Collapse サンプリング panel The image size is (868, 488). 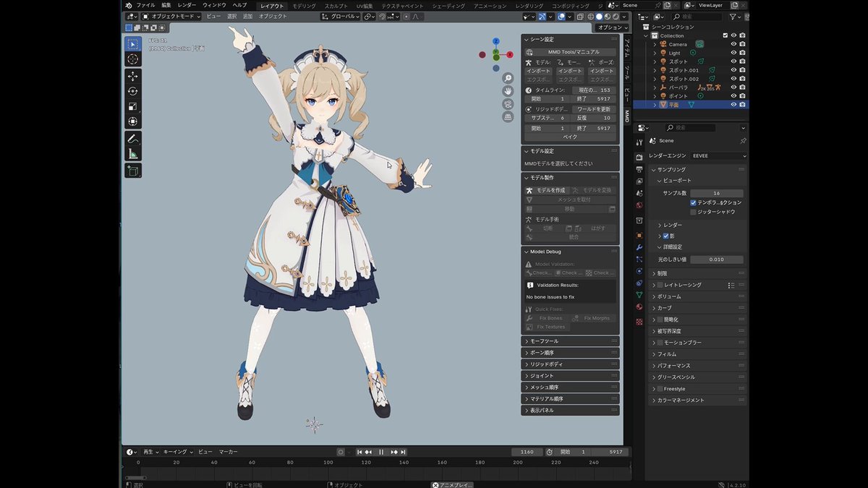pyautogui.click(x=699, y=169)
